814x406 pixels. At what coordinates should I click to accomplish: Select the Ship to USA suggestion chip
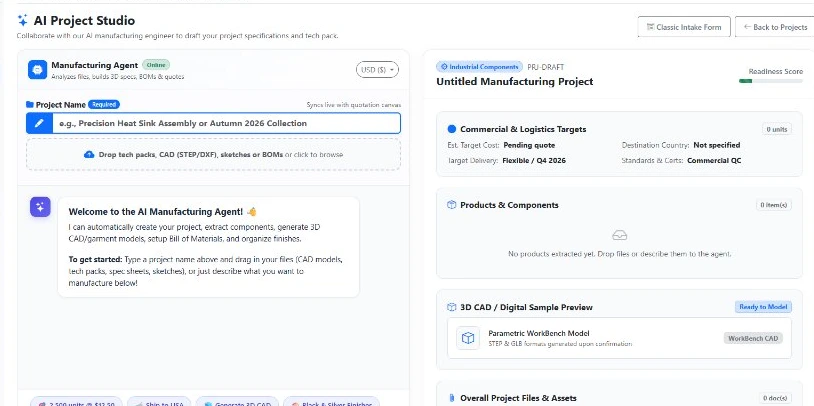pyautogui.click(x=158, y=403)
